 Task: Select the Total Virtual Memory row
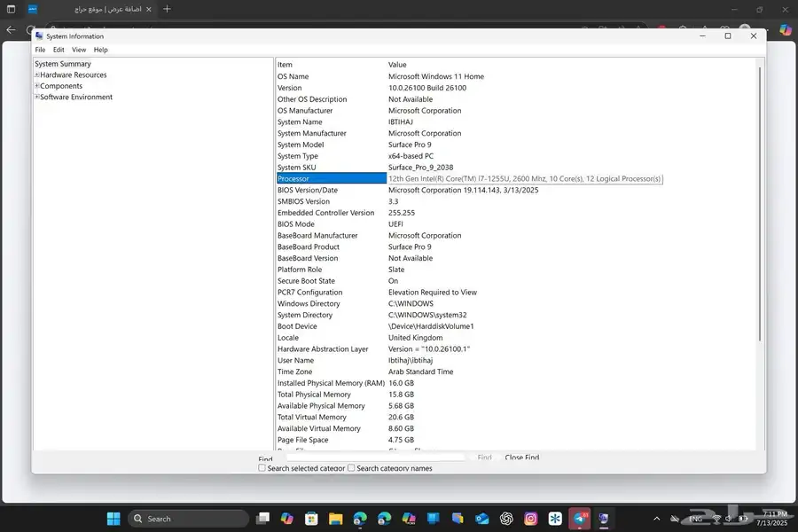[x=515, y=417]
